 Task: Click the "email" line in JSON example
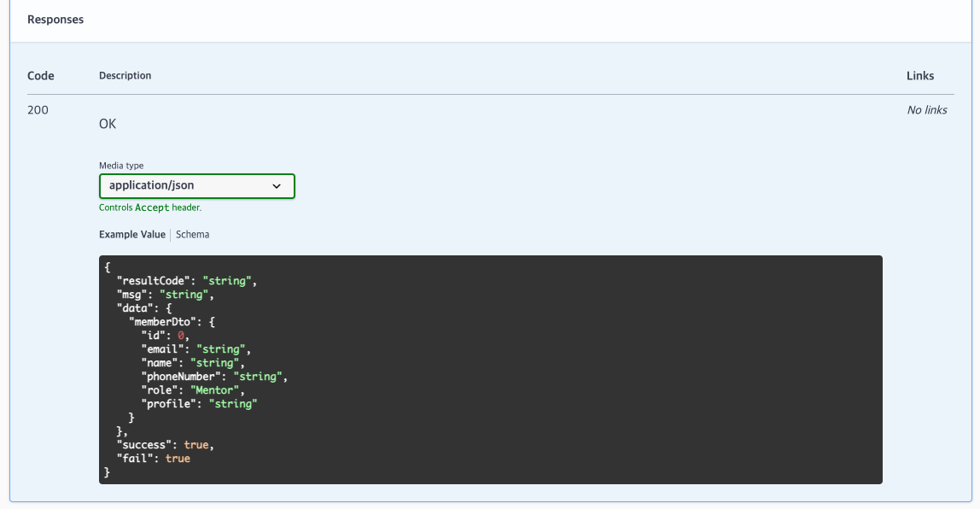point(196,349)
